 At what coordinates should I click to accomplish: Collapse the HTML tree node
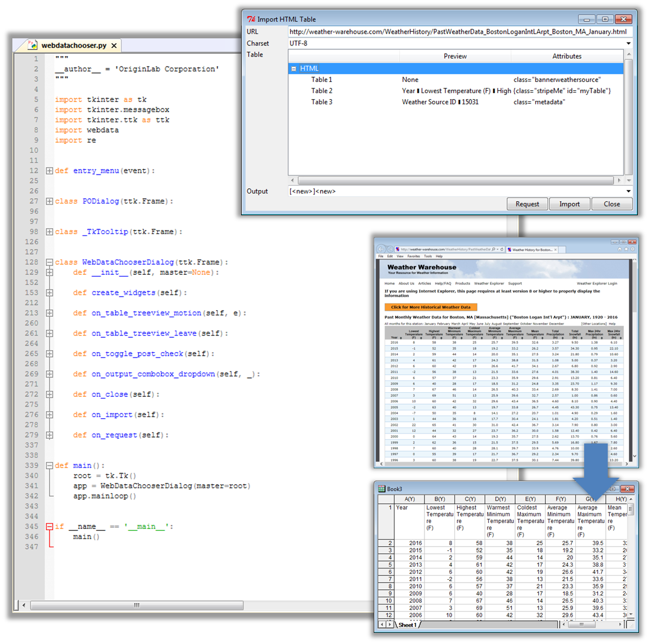(x=293, y=68)
